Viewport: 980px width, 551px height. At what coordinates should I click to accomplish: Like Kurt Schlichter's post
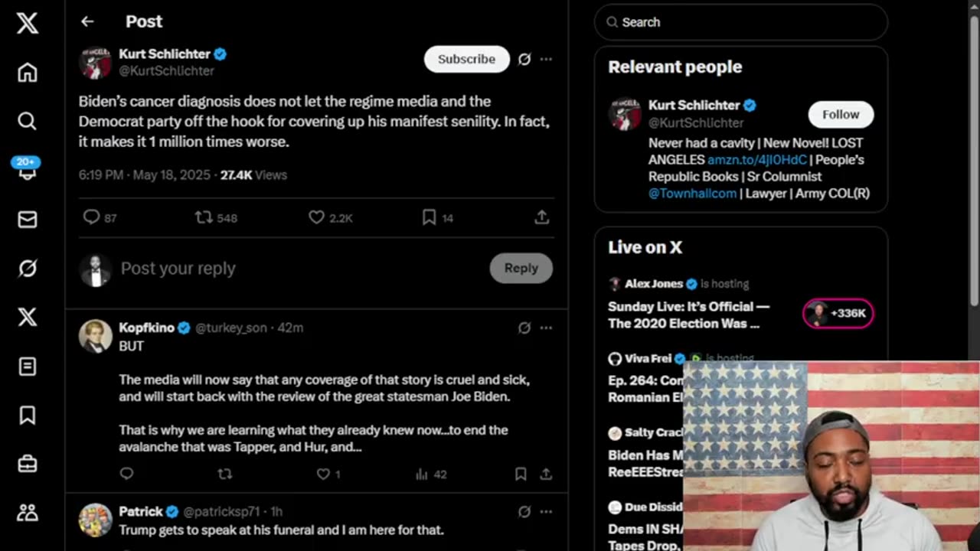(x=316, y=217)
